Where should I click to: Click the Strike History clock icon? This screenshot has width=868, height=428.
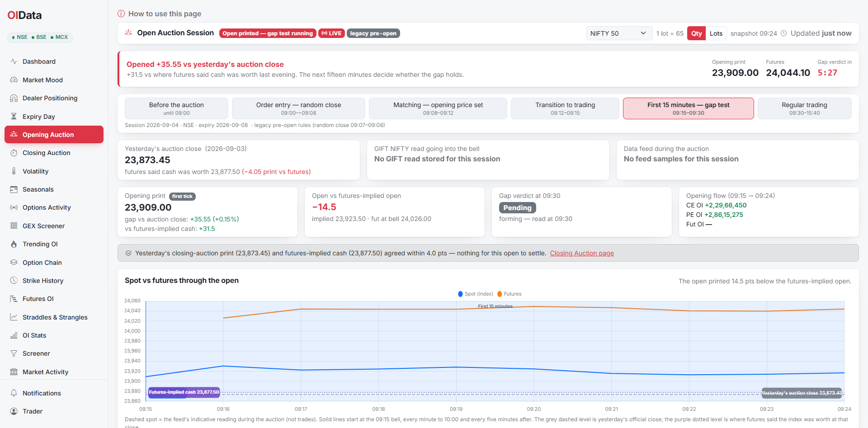pyautogui.click(x=14, y=281)
